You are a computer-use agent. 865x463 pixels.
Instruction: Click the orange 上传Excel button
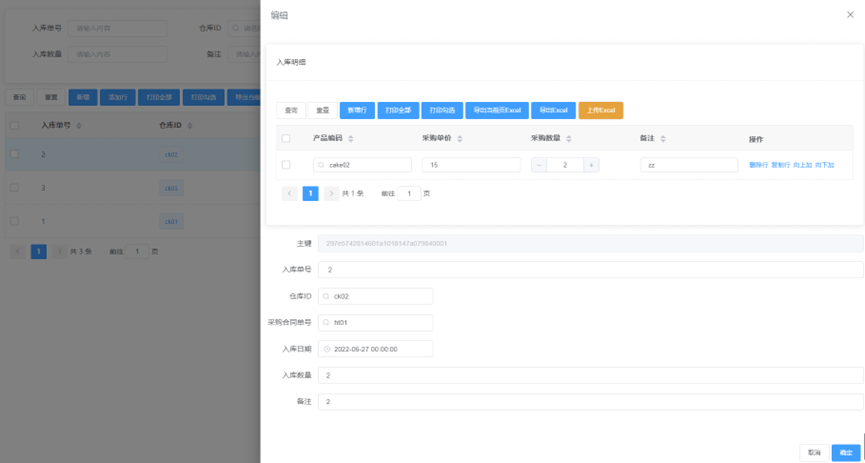601,110
